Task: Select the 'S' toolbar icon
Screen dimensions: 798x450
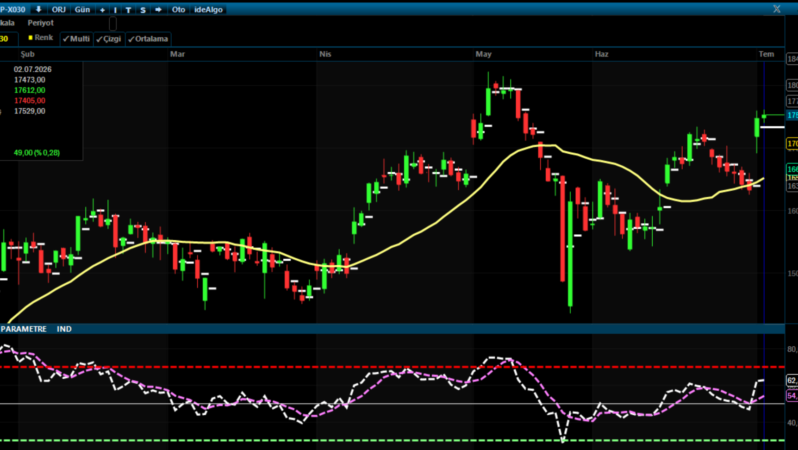Action: click(x=143, y=10)
